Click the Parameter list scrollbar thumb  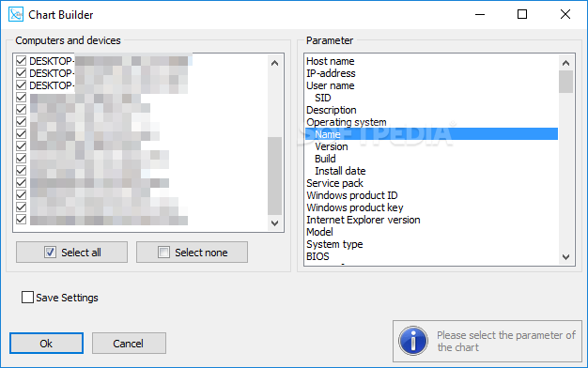565,82
